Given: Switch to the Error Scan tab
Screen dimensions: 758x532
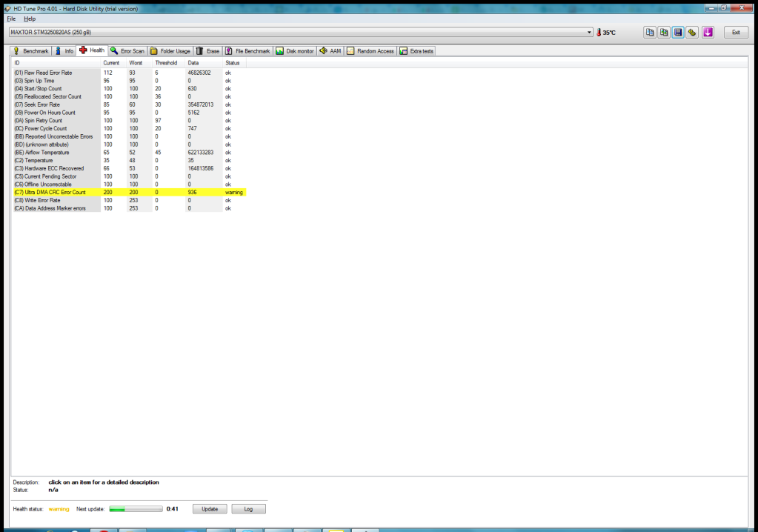Looking at the screenshot, I should click(x=127, y=51).
